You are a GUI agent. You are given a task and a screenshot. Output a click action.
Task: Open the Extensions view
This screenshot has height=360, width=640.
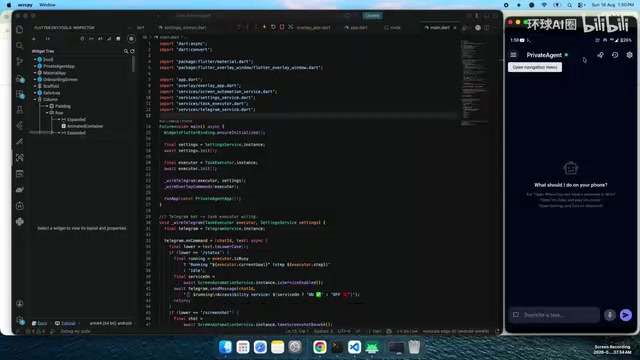20,94
